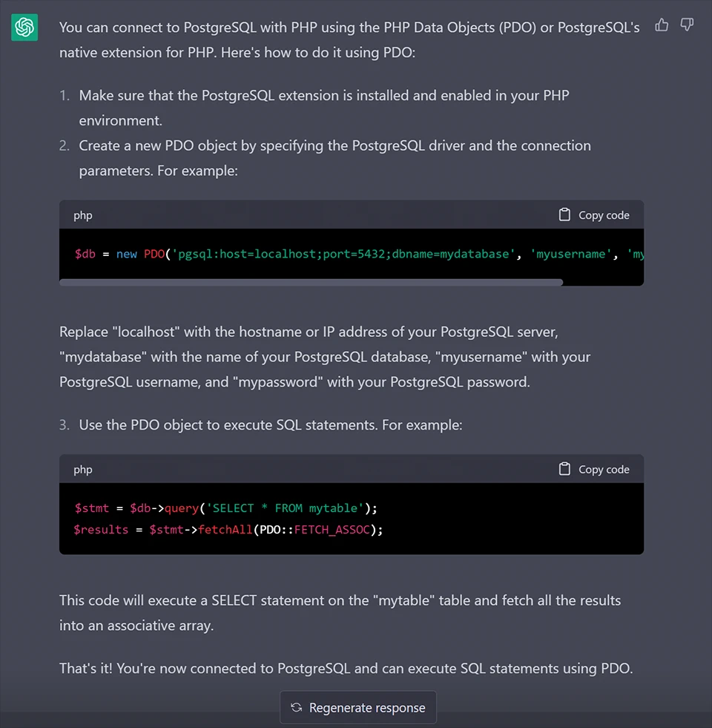Click the $stmt = $db->query code line
This screenshot has width=712, height=728.
coord(225,508)
